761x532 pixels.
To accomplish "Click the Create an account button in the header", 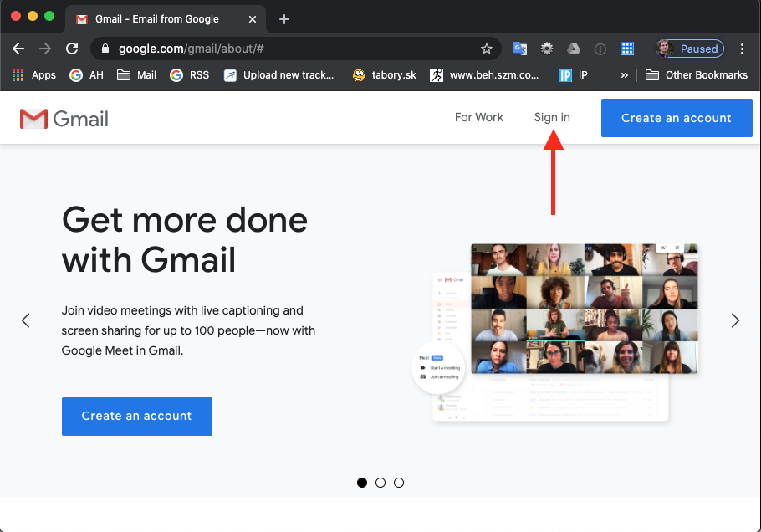I will 677,118.
